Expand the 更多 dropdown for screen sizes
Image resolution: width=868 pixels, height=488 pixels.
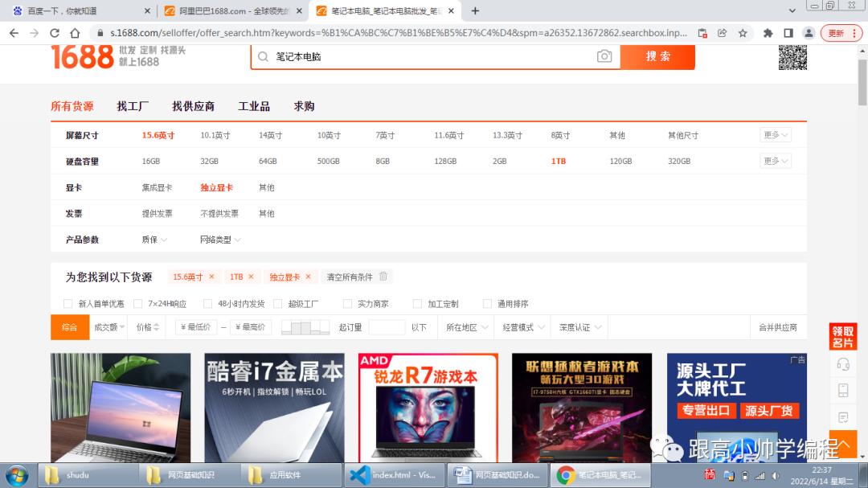[773, 135]
